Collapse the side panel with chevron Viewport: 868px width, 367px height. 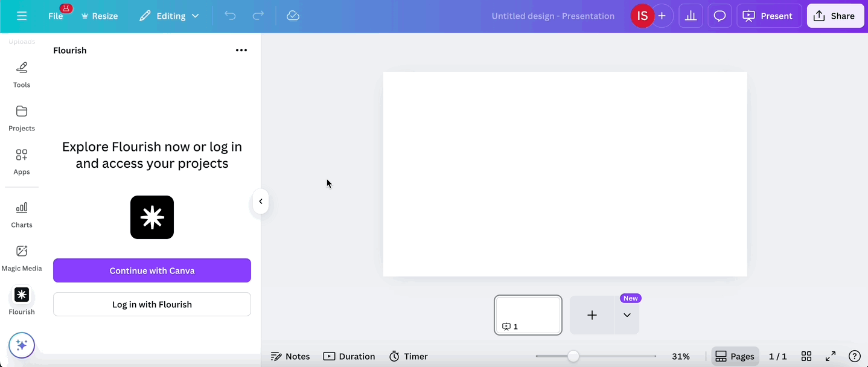pyautogui.click(x=261, y=202)
